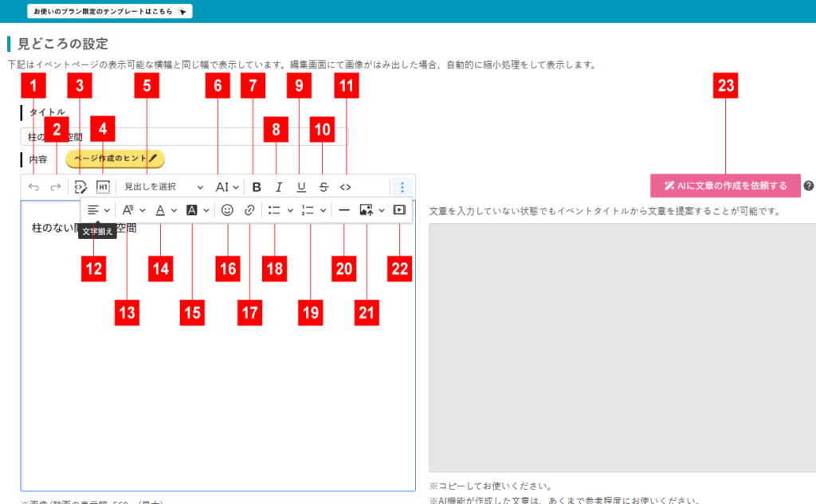This screenshot has width=816, height=504.
Task: Open the bulleted list style dropdown
Action: pos(280,211)
